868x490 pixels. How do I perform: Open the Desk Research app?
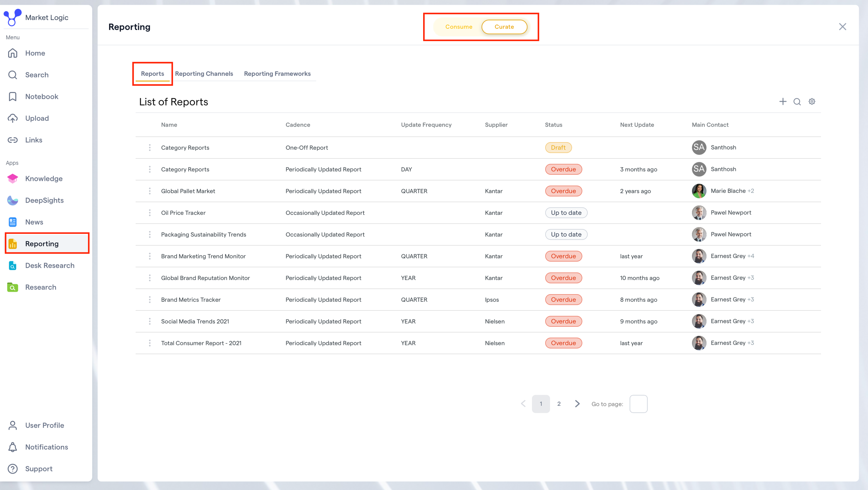[x=50, y=265]
